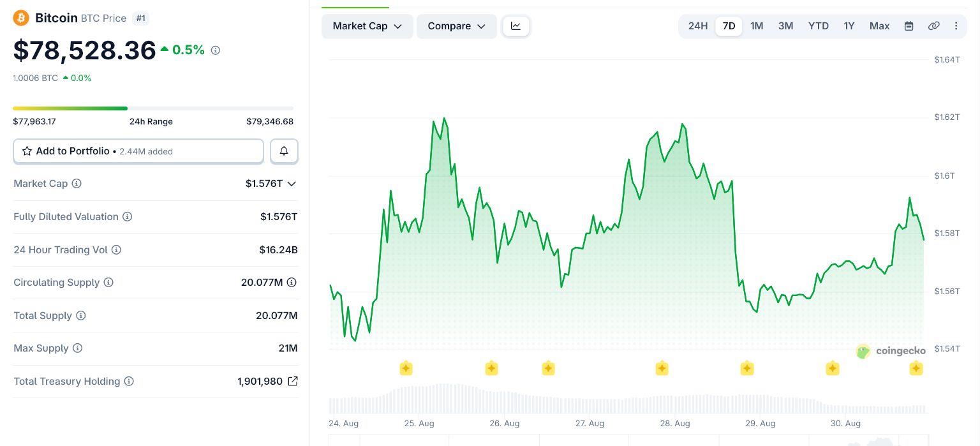
Task: Open Total Supply info icon
Action: click(x=81, y=316)
